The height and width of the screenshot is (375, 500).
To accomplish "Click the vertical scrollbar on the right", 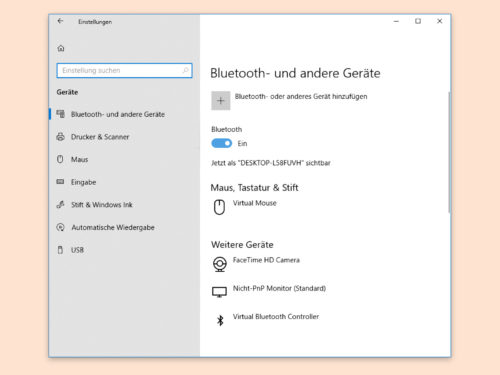I will [449, 152].
